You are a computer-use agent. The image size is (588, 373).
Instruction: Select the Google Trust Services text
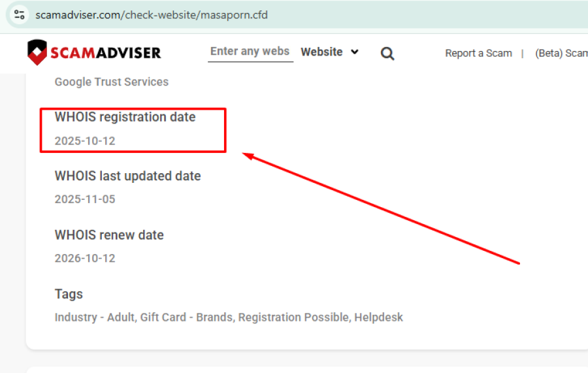pos(111,82)
